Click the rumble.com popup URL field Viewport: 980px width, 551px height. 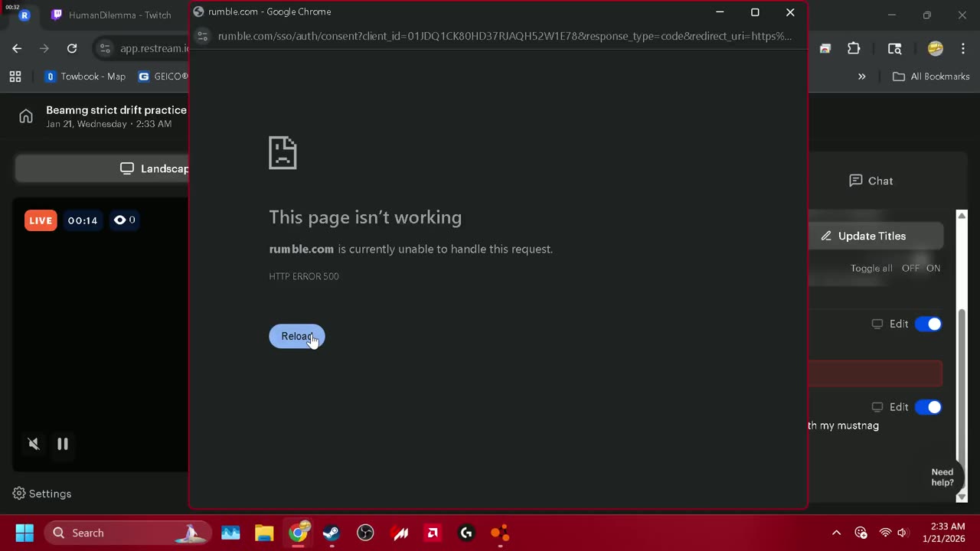point(505,36)
